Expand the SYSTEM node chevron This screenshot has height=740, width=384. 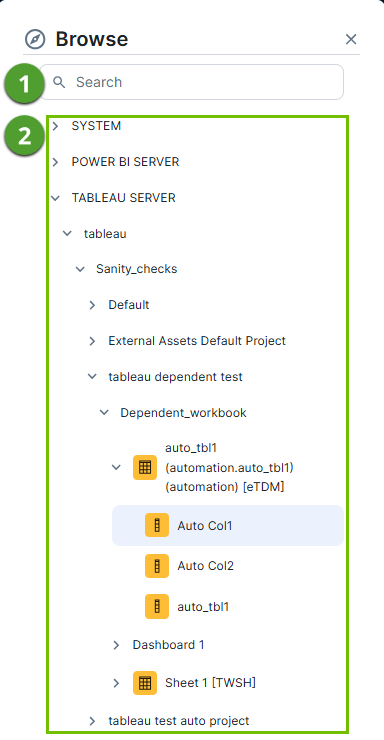tap(56, 126)
